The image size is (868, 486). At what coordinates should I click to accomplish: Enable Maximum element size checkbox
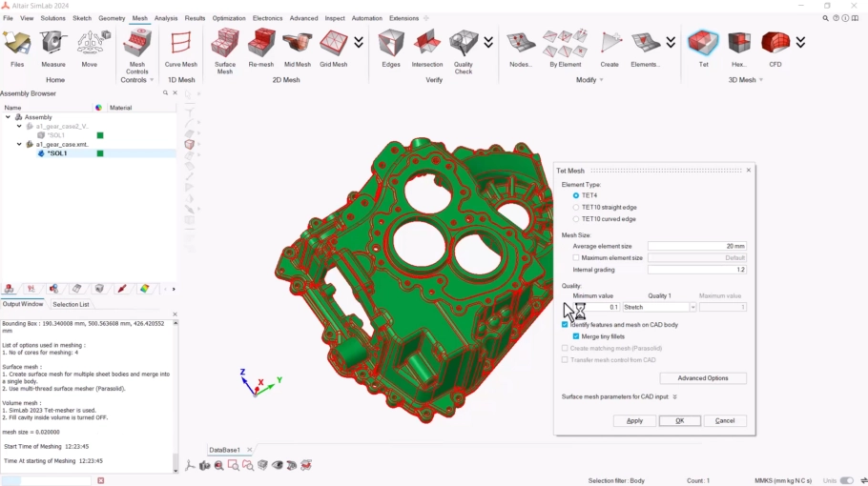(x=576, y=257)
